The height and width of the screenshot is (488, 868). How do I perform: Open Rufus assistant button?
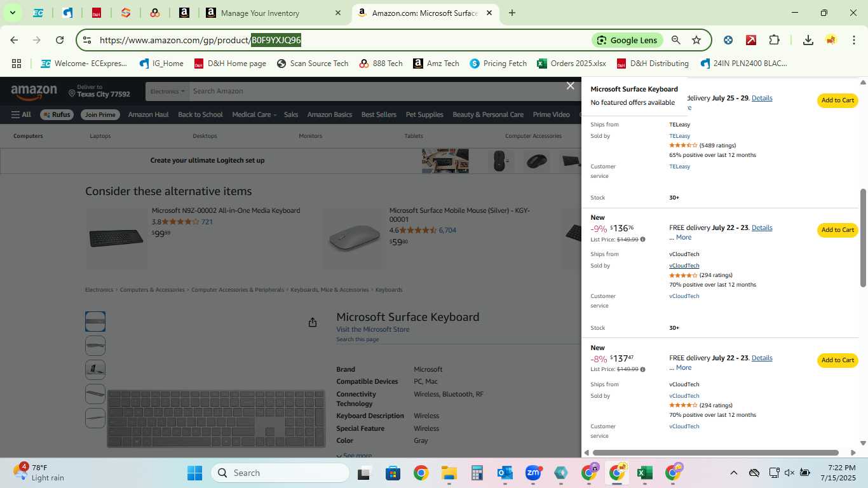click(x=57, y=114)
